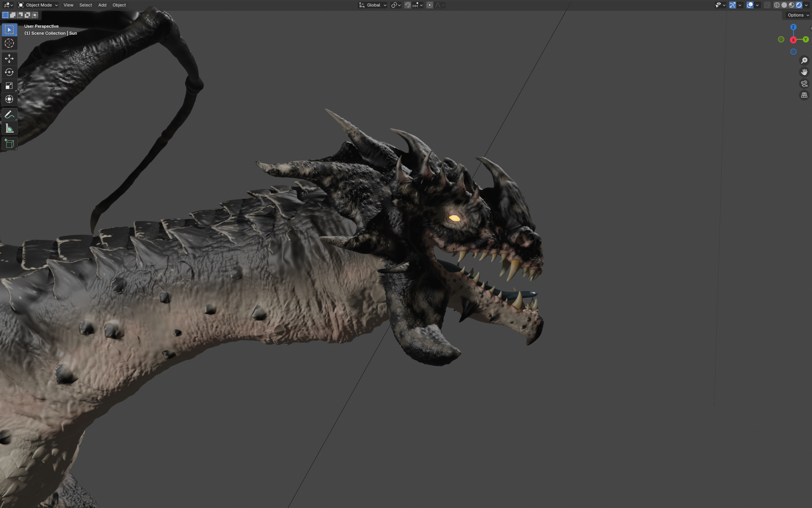
Task: Activate the Move tool
Action: 9,59
